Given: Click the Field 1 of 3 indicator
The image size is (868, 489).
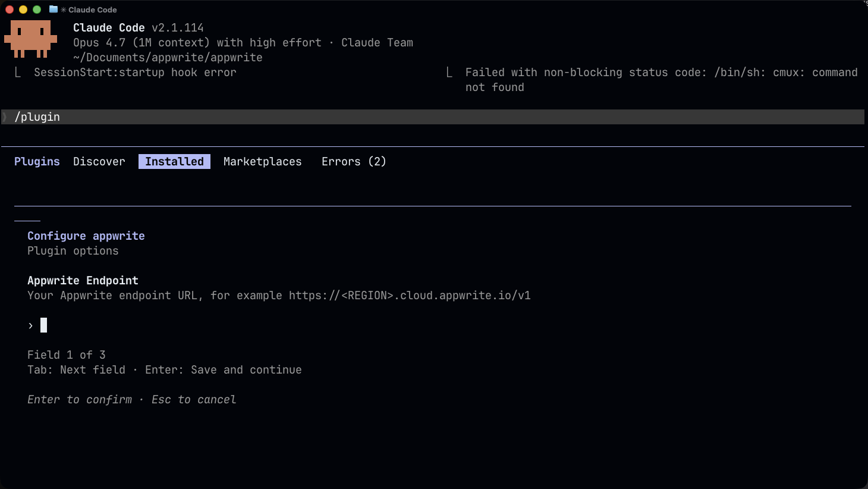Looking at the screenshot, I should tap(66, 355).
